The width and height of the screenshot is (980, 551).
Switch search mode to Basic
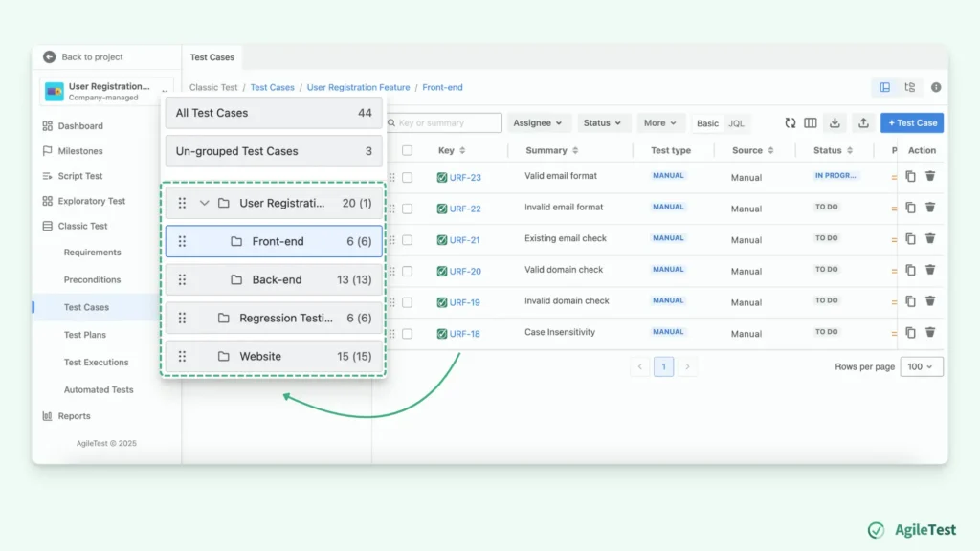707,123
